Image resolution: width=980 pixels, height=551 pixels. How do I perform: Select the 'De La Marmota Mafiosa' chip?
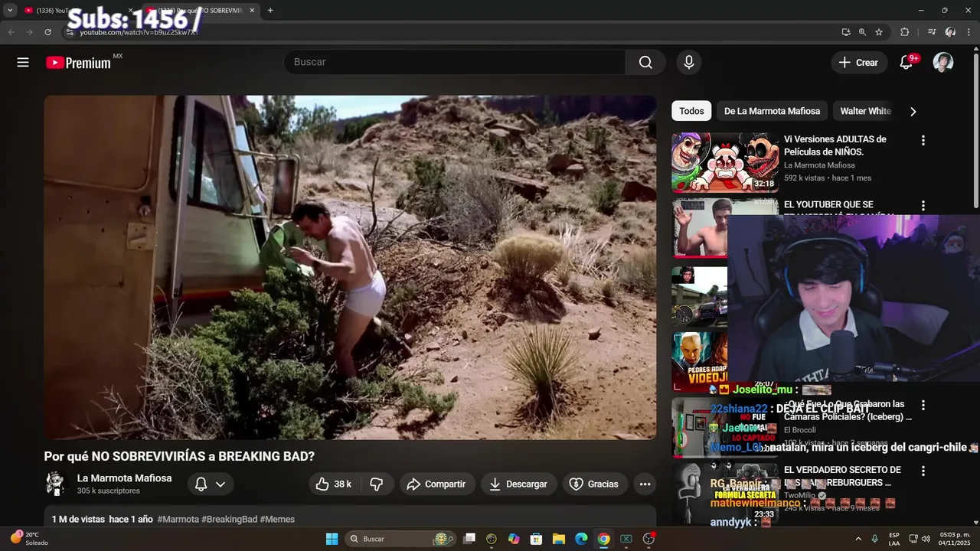pyautogui.click(x=772, y=111)
